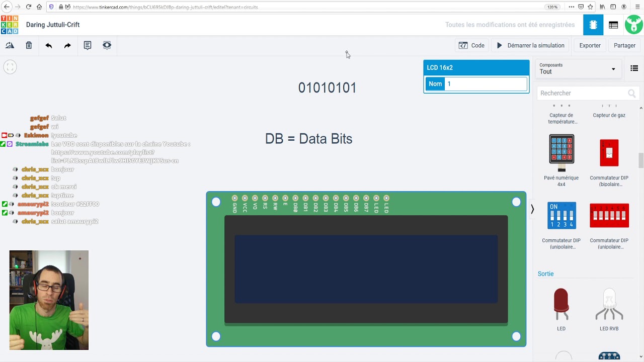Click the Sortie section heading
Screen dimensions: 644x362
(x=545, y=274)
